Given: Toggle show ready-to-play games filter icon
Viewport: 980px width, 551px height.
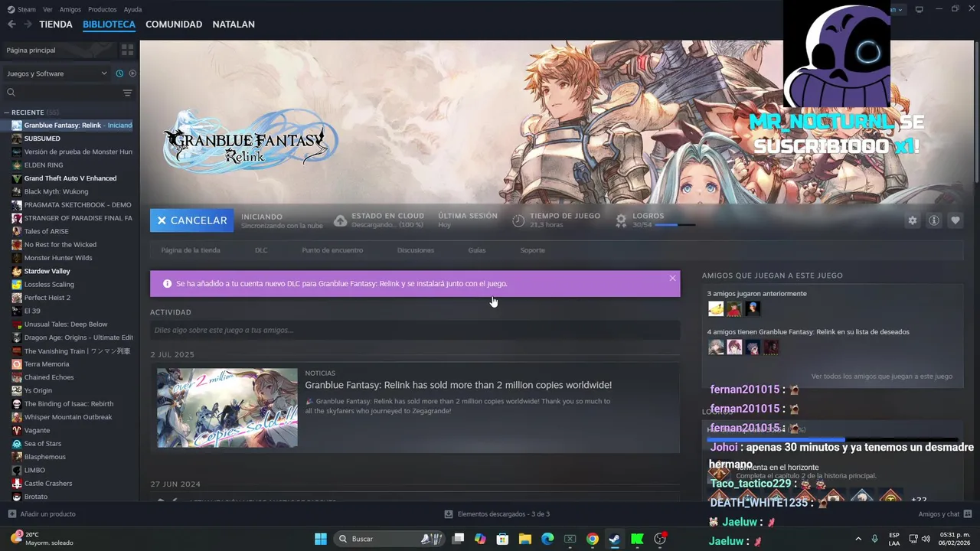Looking at the screenshot, I should tap(132, 73).
